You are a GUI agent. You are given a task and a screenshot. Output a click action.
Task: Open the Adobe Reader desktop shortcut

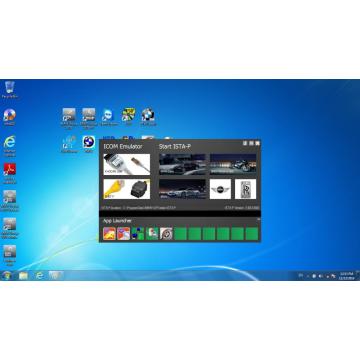click(10, 173)
